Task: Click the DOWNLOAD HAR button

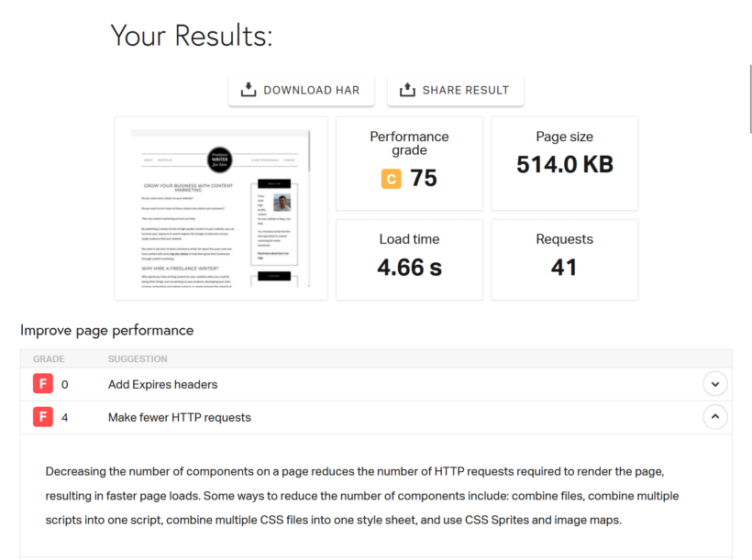Action: coord(301,90)
